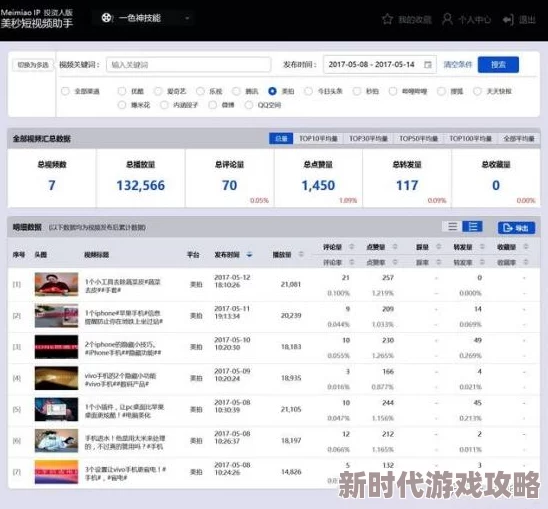
Task: Switch to the TOP50平均量 tab
Action: 418,138
